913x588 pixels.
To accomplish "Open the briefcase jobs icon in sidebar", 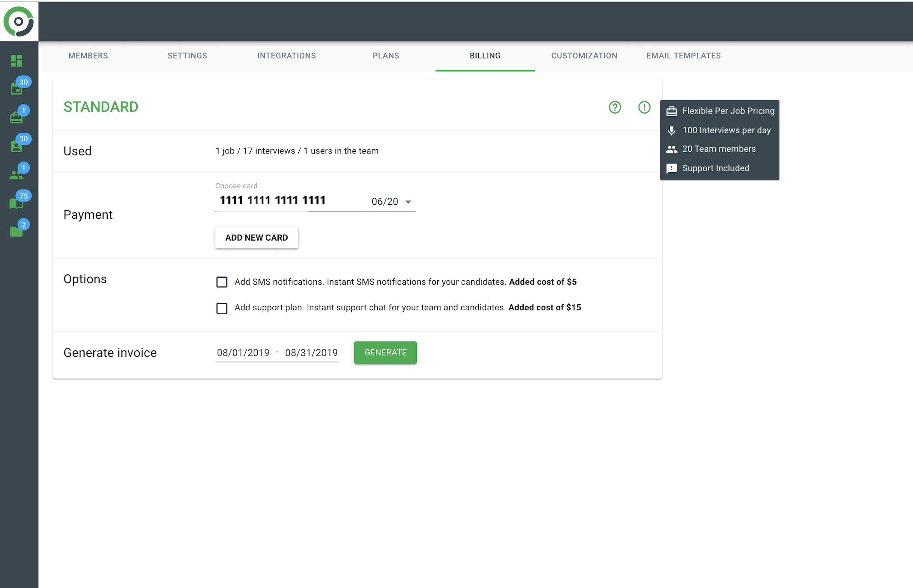I will [16, 118].
